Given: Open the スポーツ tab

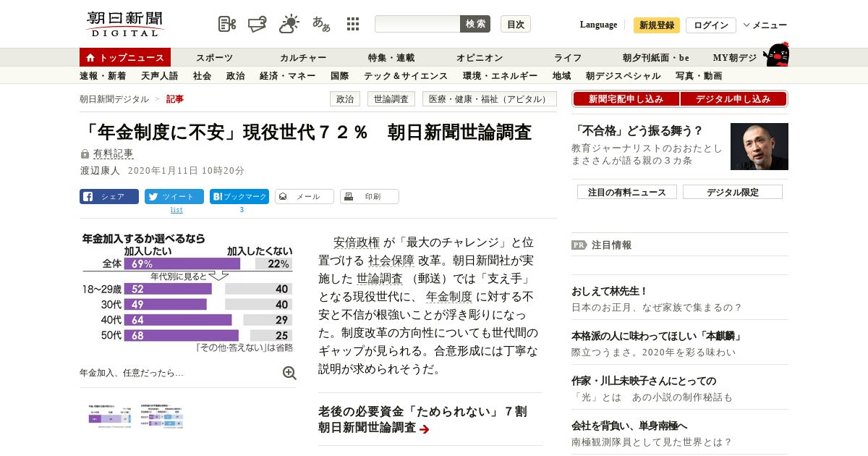Looking at the screenshot, I should pos(214,57).
